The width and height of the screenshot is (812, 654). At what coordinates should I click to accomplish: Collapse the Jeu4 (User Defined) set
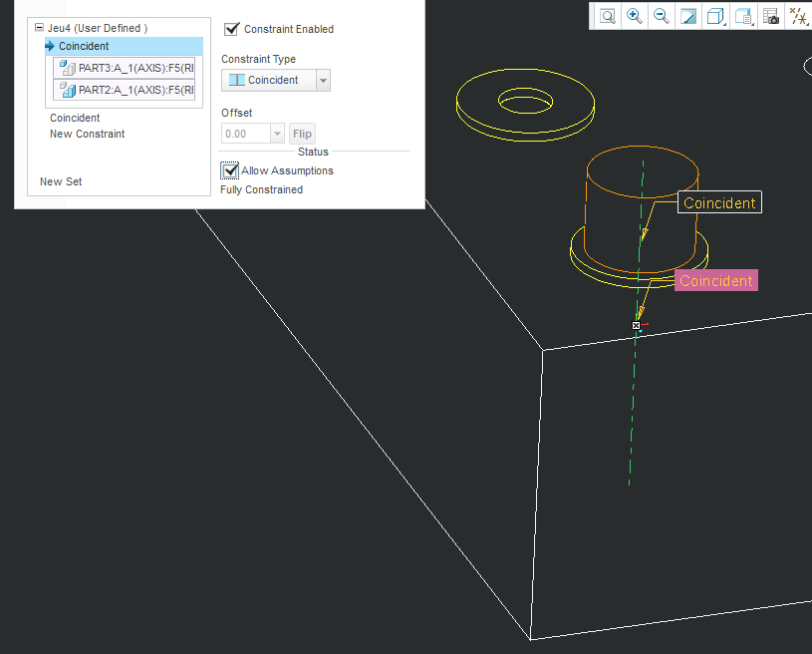tap(39, 28)
